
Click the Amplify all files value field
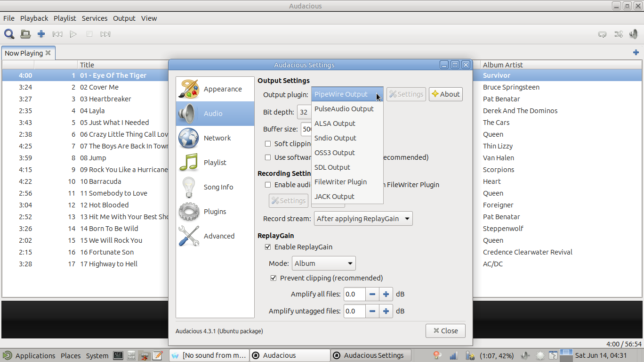point(355,294)
